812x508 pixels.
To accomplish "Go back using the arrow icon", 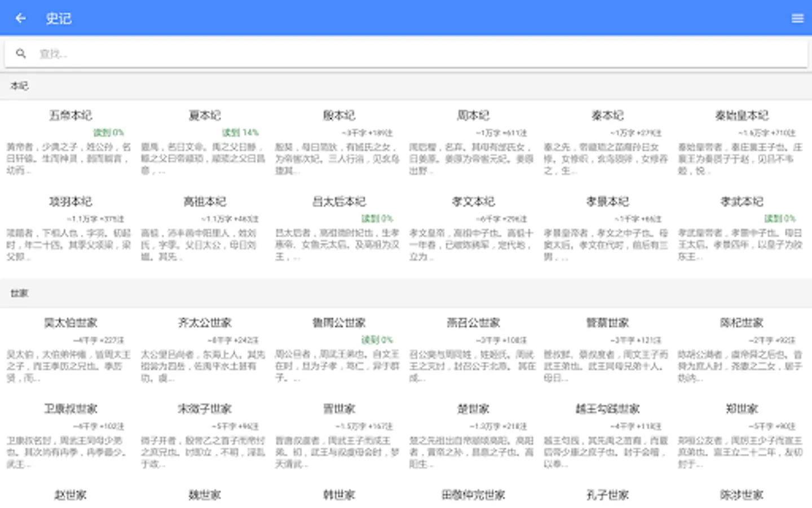I will (21, 18).
